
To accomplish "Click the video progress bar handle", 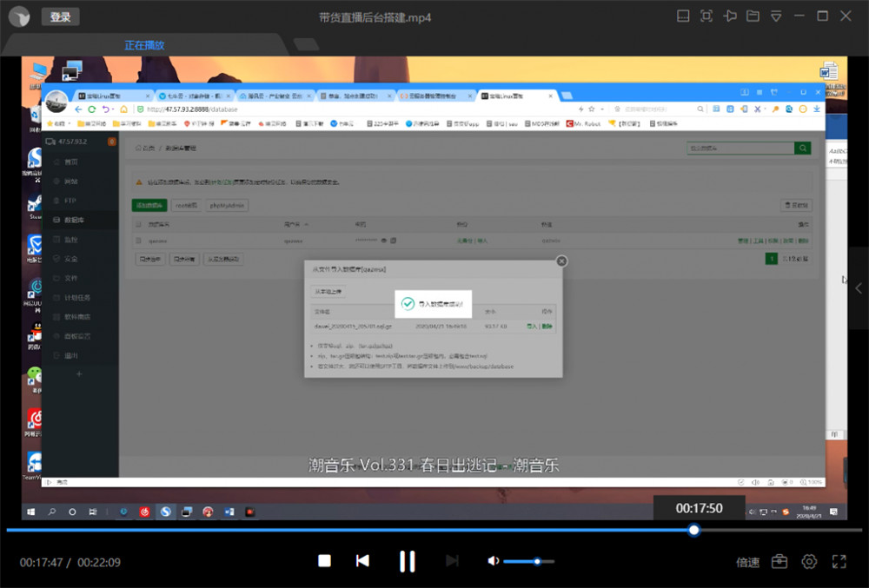I will (x=693, y=530).
